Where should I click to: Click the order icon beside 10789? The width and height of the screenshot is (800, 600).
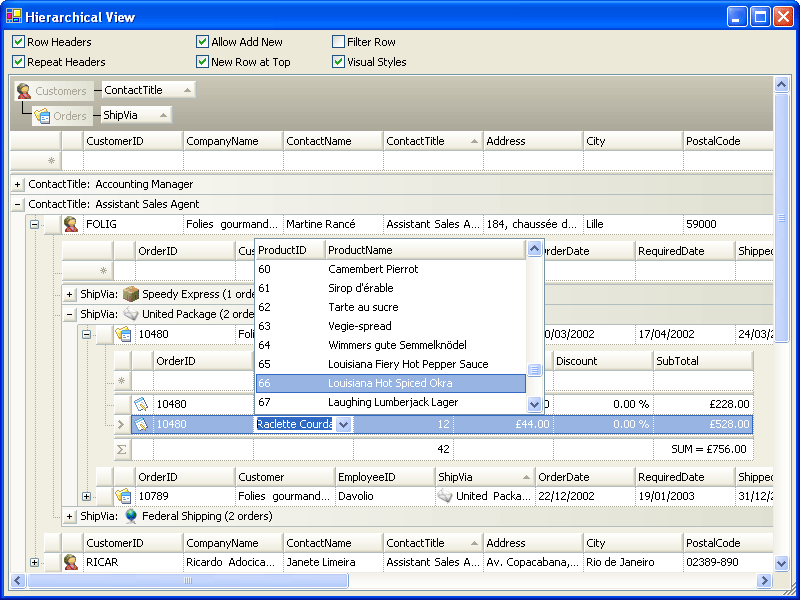(x=123, y=496)
